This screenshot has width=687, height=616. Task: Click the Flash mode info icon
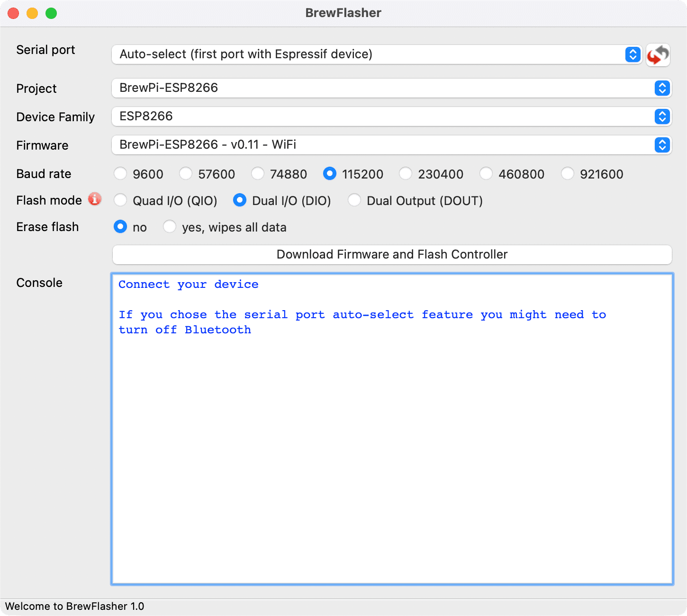click(95, 199)
